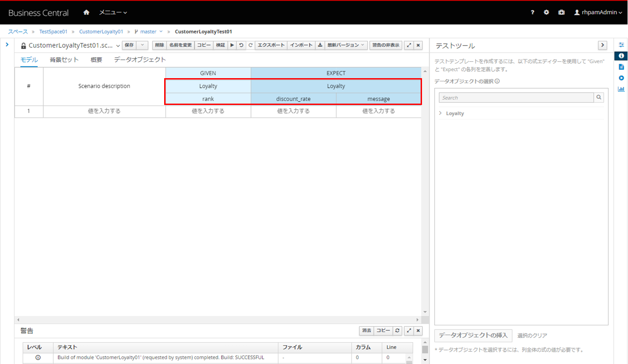Click the コピー button in alerts panel

(383, 330)
